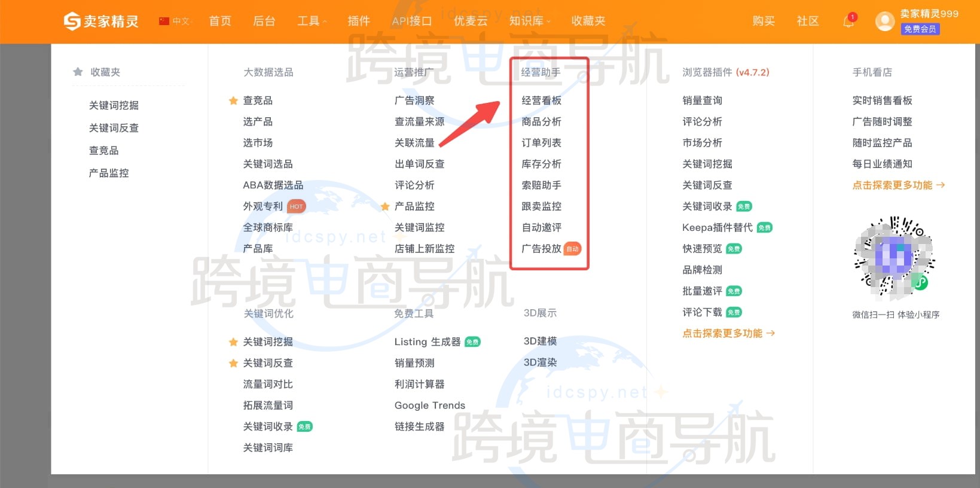Open the 后台 nav item
Image resolution: width=980 pixels, height=488 pixels.
[264, 22]
